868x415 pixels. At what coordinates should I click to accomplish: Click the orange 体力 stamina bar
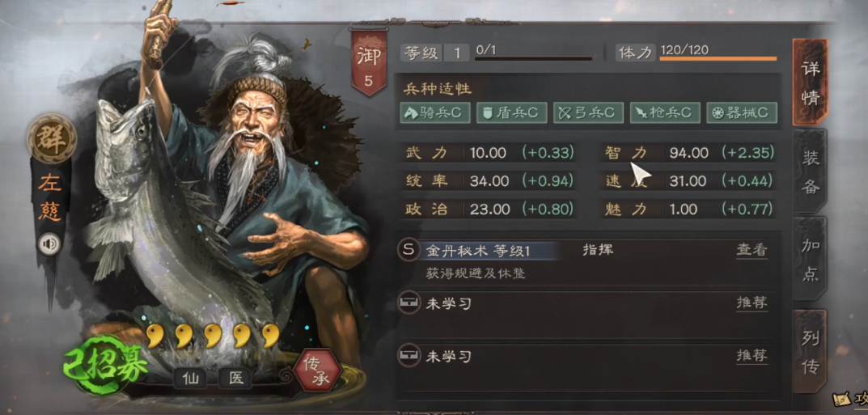click(x=718, y=59)
